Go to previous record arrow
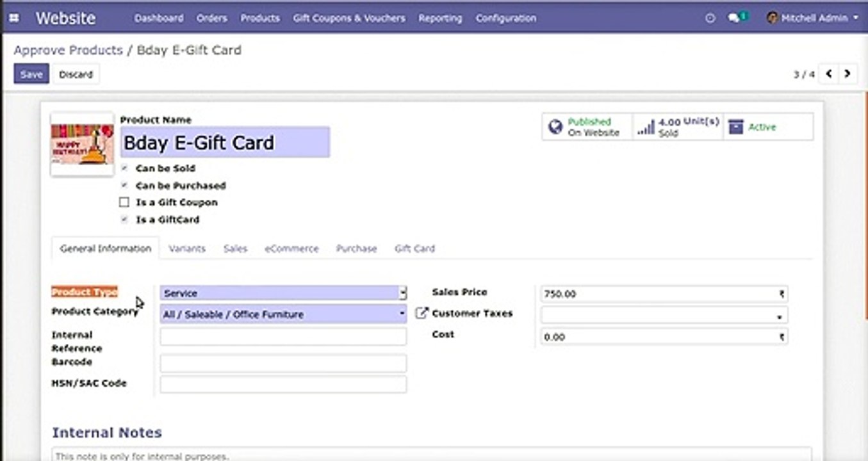This screenshot has height=461, width=868. coord(829,74)
